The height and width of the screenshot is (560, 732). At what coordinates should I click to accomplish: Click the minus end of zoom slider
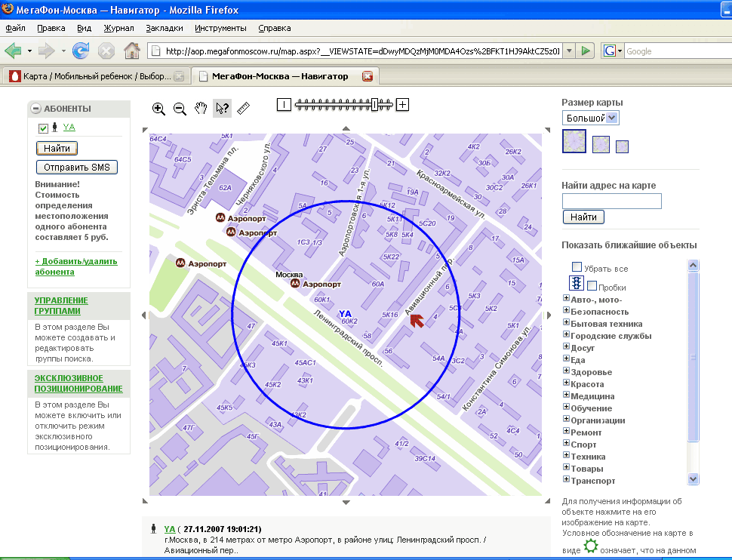[284, 105]
